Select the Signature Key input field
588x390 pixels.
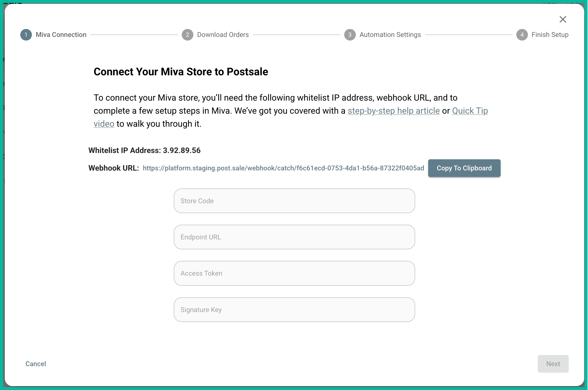294,309
